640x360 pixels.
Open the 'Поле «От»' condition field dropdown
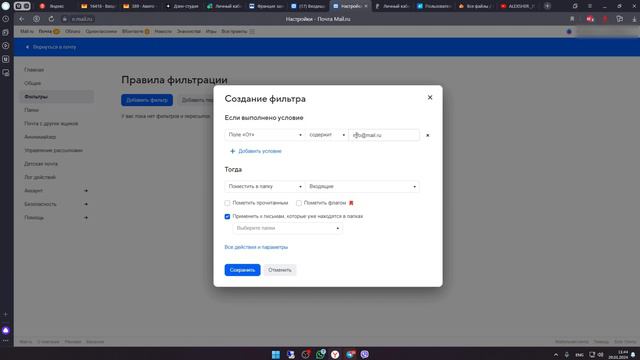click(x=264, y=135)
